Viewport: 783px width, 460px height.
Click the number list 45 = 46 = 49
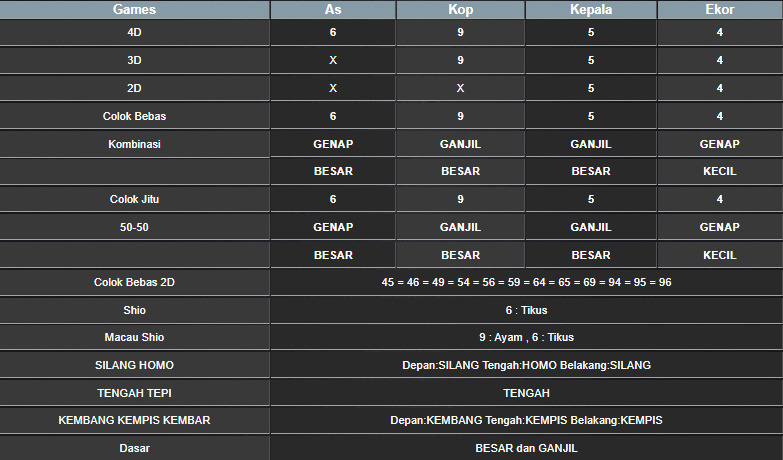pos(526,282)
